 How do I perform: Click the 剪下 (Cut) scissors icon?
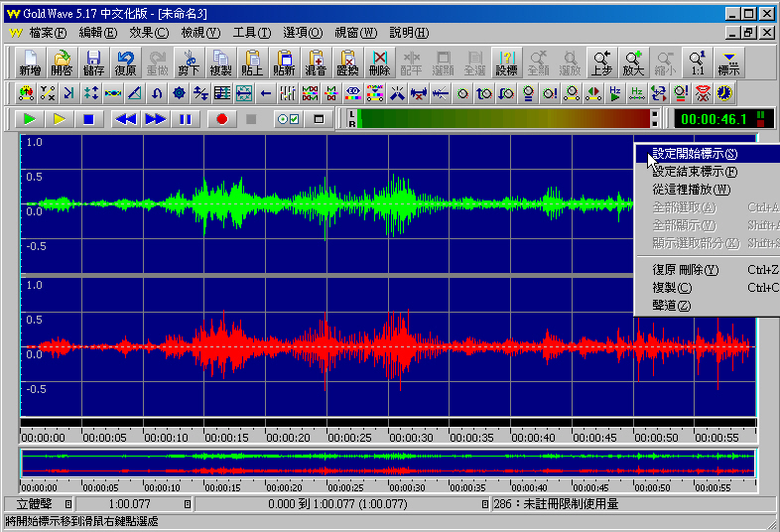[189, 63]
